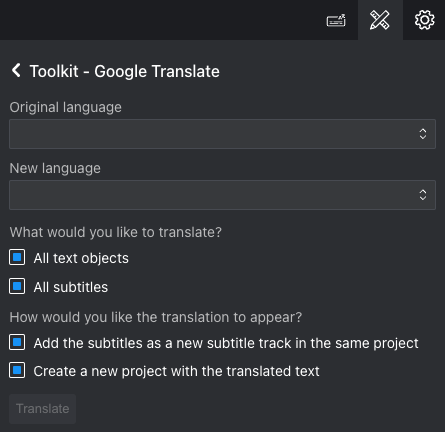Open the keyboard shortcuts panel icon
The width and height of the screenshot is (445, 432).
coord(336,21)
